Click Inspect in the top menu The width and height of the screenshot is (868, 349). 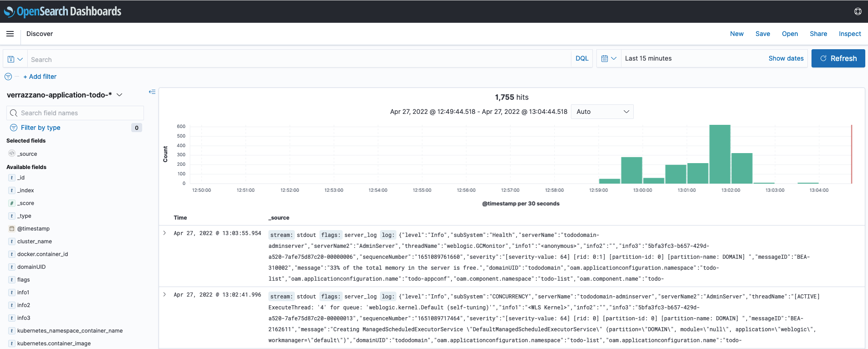[x=850, y=34]
